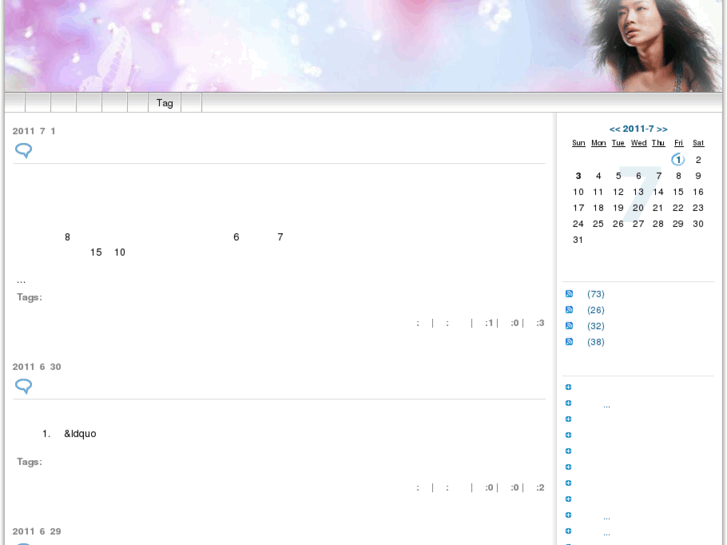Screen dimensions: 727x545
Task: Select day 10 in the calendar
Action: (578, 192)
